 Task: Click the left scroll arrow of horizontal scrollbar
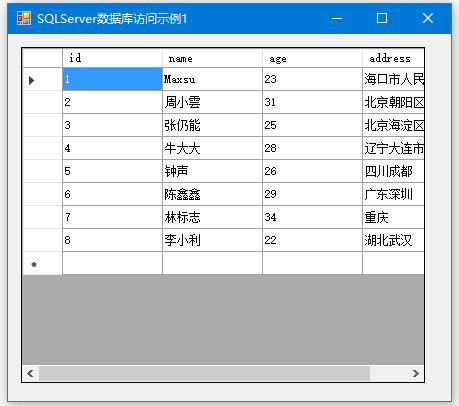point(30,373)
